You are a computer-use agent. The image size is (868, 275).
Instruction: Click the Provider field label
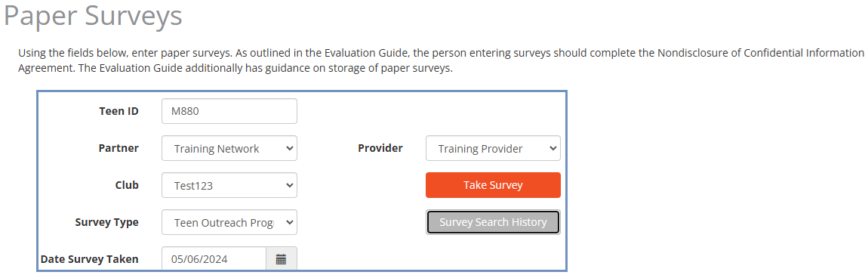[x=380, y=148]
